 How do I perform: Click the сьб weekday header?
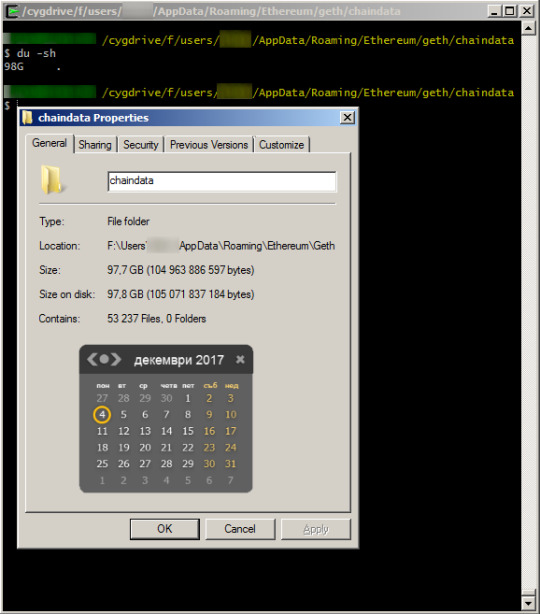click(210, 386)
